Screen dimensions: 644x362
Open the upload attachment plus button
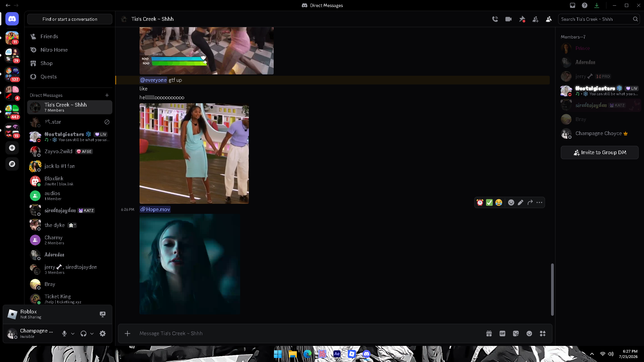coord(127,334)
